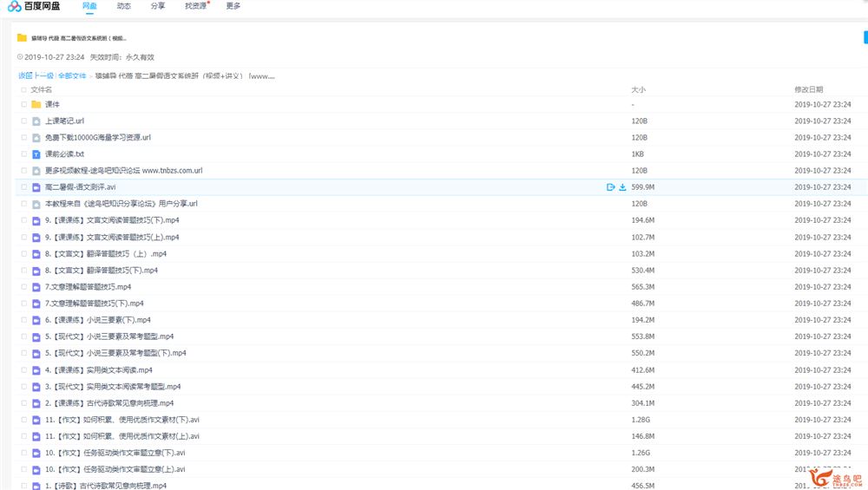Click the 1.26G size value

coord(641,453)
